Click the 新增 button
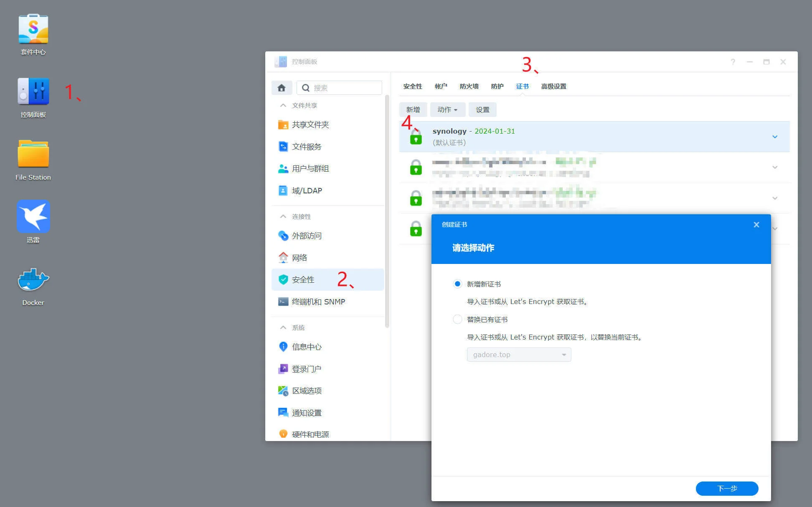The image size is (812, 507). [413, 110]
